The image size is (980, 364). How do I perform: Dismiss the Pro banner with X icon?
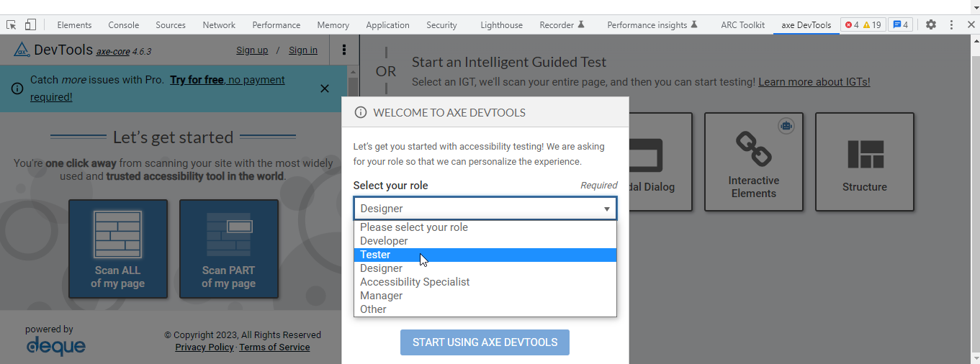point(325,88)
